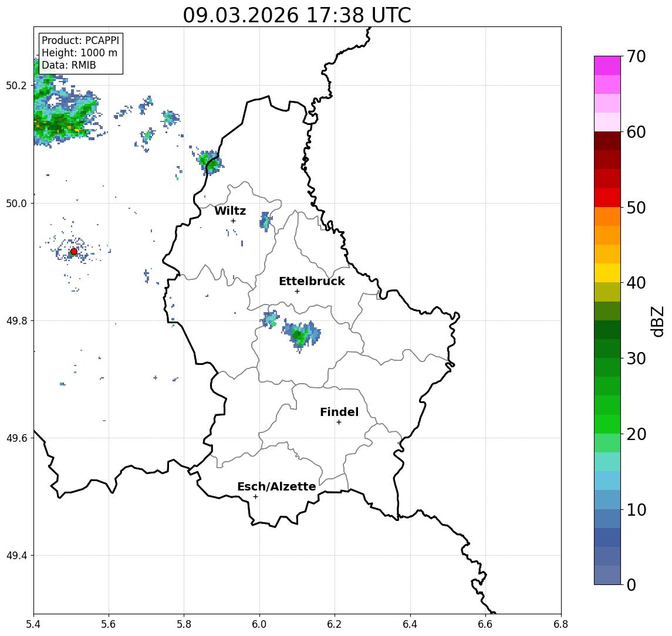Click the plus marker under Findel

(339, 422)
